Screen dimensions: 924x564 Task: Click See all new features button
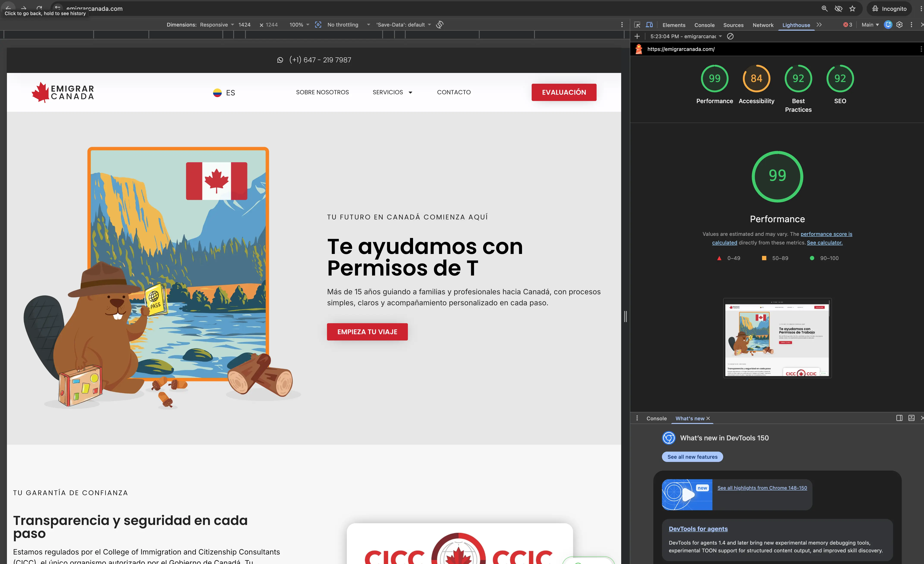point(692,457)
